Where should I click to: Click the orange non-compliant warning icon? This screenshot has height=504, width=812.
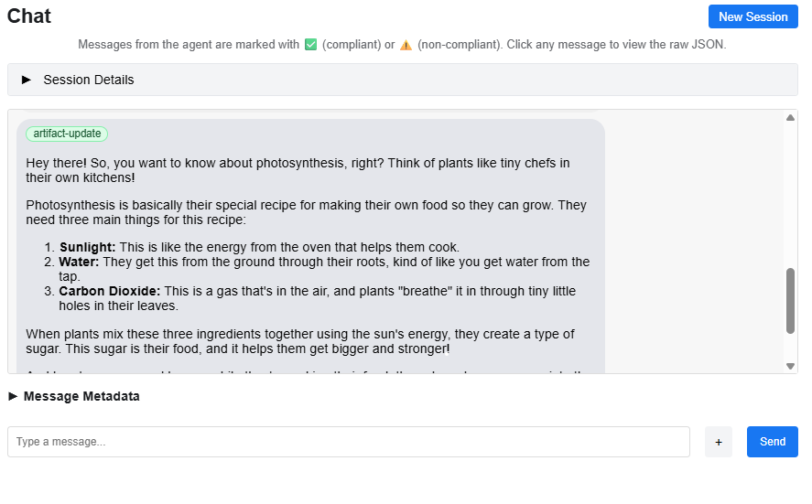406,44
